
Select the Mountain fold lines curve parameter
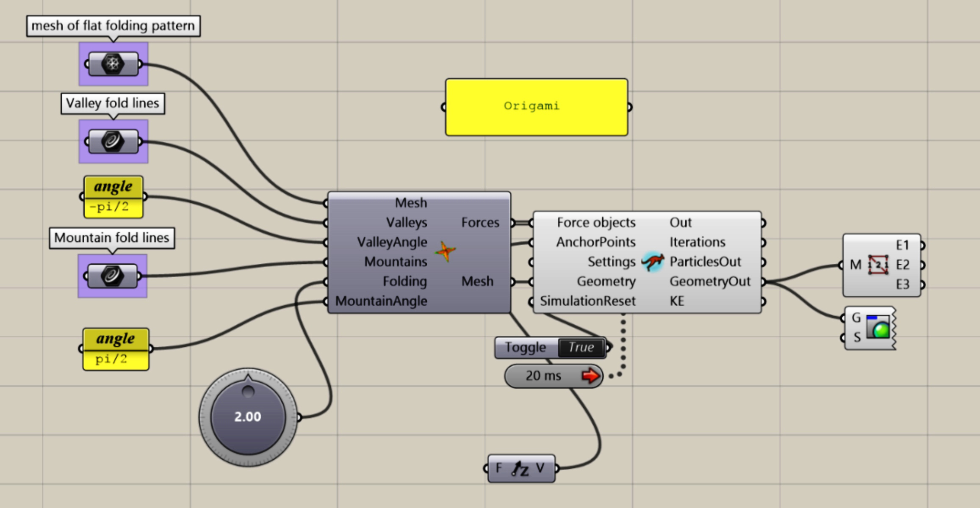coord(112,276)
